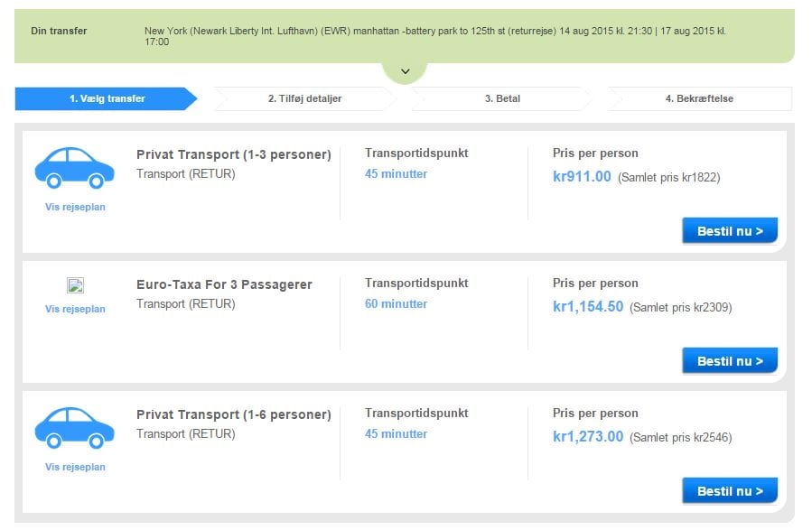The image size is (812, 530).
Task: Click the kr911.00 price per person
Action: point(582,177)
